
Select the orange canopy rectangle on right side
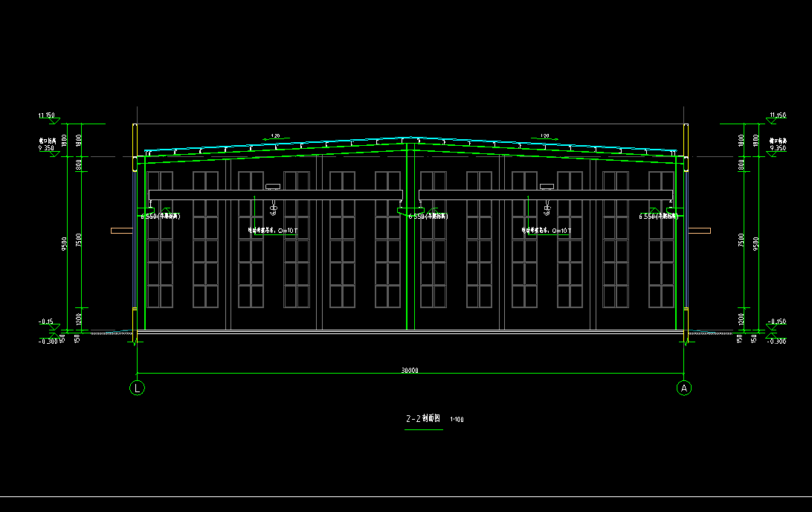click(699, 231)
